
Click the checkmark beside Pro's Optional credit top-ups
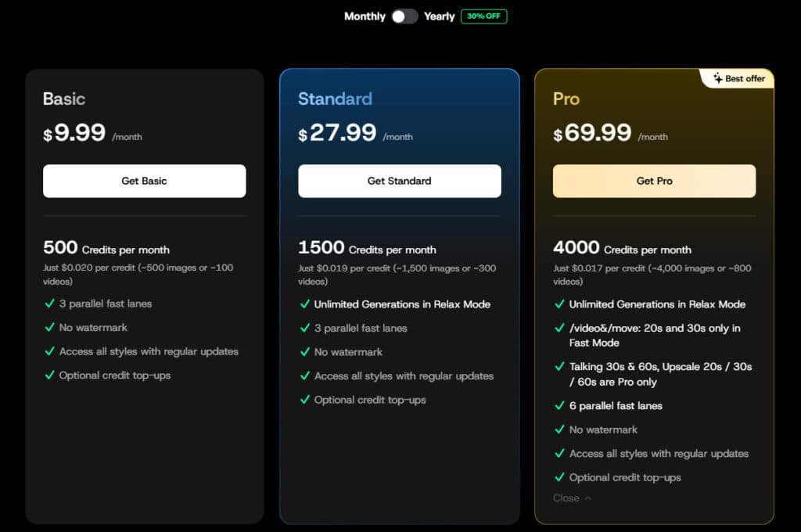coord(559,477)
